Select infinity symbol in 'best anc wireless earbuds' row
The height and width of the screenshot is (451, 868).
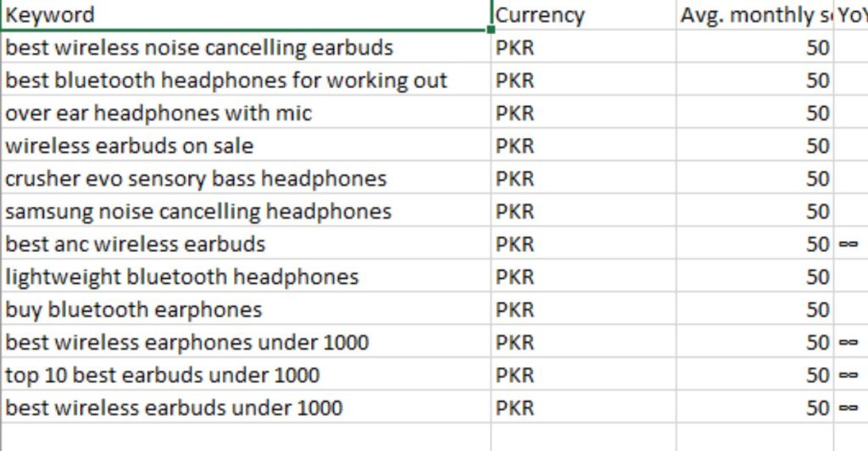[x=849, y=244]
